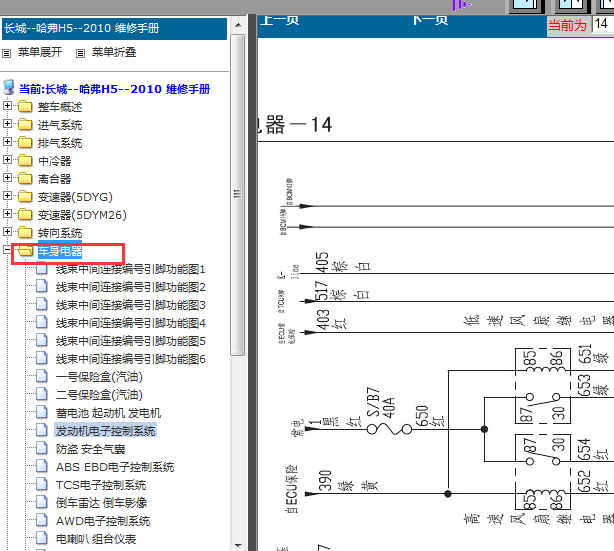
Task: Open 倒车雷达 倒车影像 page
Action: coord(101,503)
